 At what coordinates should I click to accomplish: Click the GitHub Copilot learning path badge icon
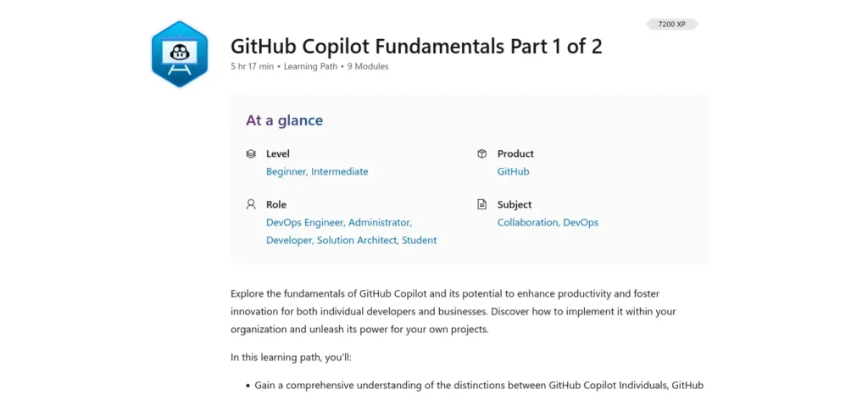click(x=180, y=54)
